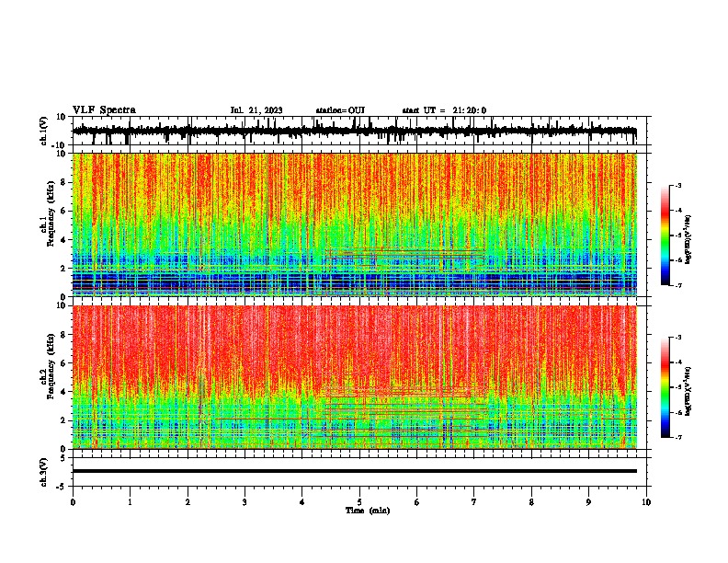This screenshot has width=728, height=563.
Task: Click time axis tick label "9"
Action: [x=588, y=502]
